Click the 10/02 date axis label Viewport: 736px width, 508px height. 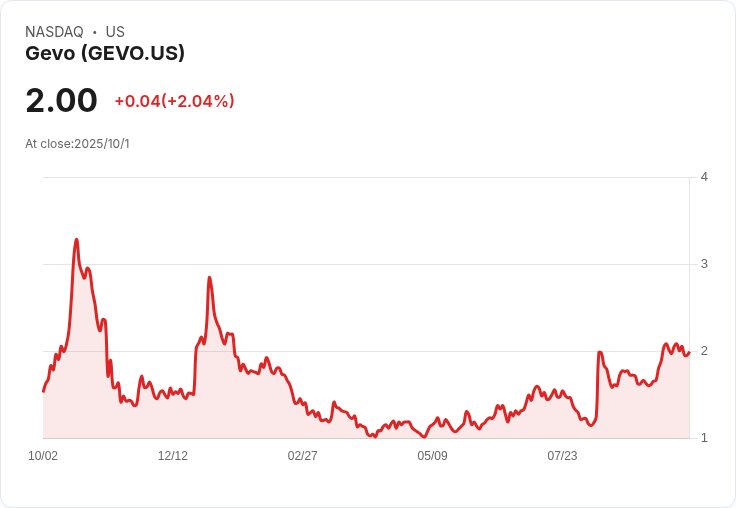coord(43,456)
